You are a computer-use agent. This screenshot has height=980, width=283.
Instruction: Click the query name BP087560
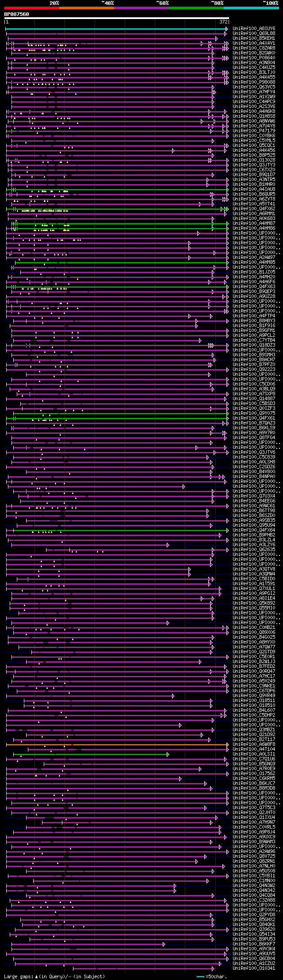(x=17, y=14)
